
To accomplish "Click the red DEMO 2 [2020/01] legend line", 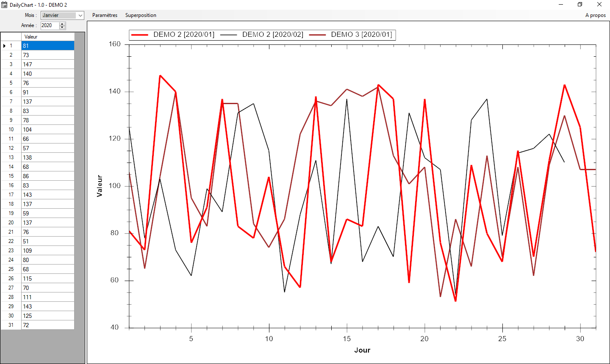I will tap(140, 35).
